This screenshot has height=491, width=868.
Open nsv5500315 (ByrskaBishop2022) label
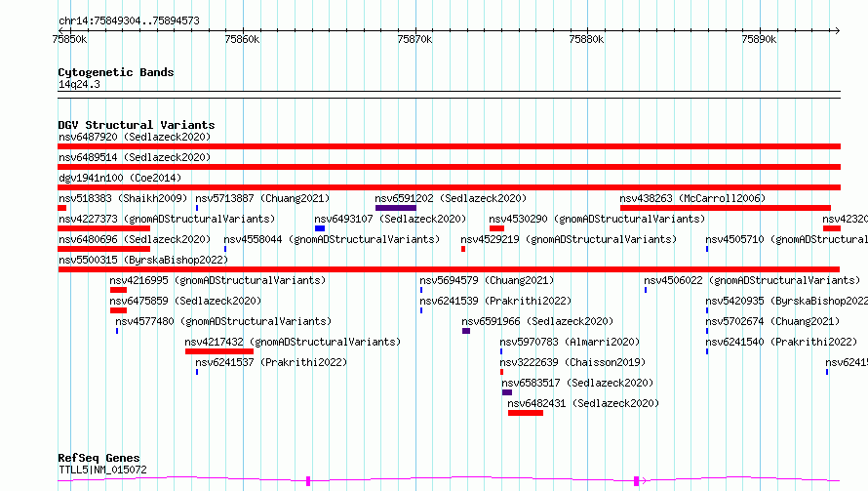(x=143, y=260)
